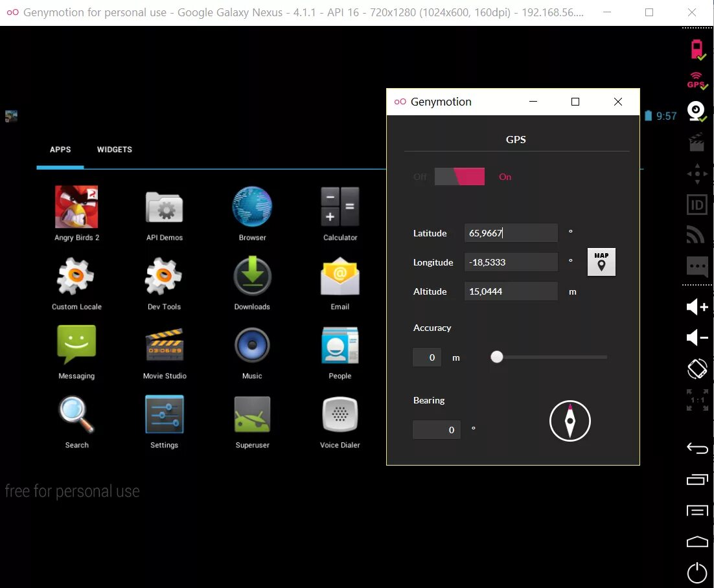714x588 pixels.
Task: Click the GPS widget sidebar icon
Action: pyautogui.click(x=697, y=81)
